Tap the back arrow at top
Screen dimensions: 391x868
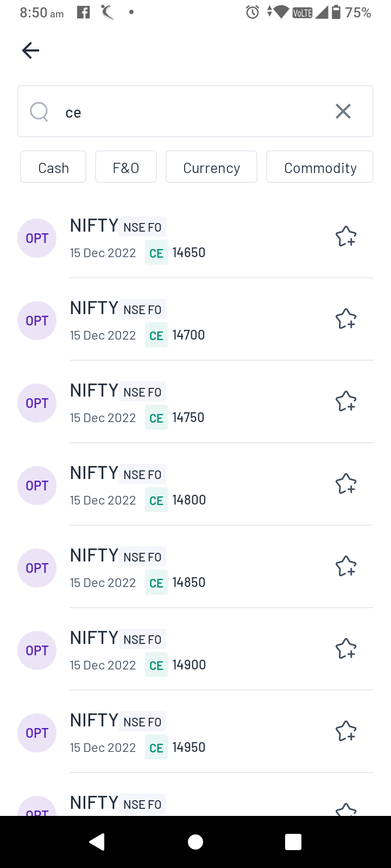(30, 50)
